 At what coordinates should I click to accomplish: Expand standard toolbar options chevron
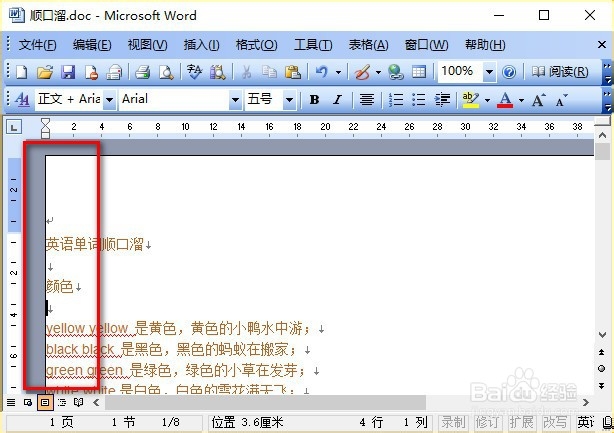click(607, 72)
